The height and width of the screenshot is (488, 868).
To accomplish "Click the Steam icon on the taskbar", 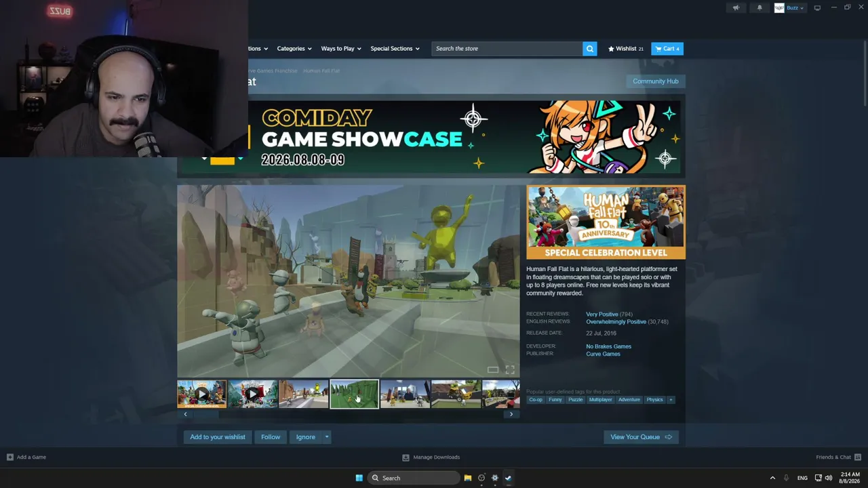I will [x=508, y=478].
